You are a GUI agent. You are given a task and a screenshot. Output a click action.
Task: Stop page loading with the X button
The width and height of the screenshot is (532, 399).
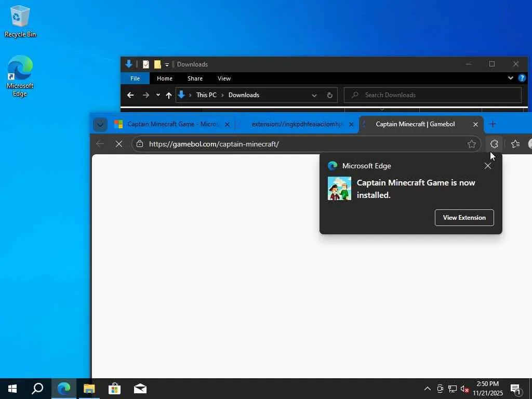pos(119,144)
